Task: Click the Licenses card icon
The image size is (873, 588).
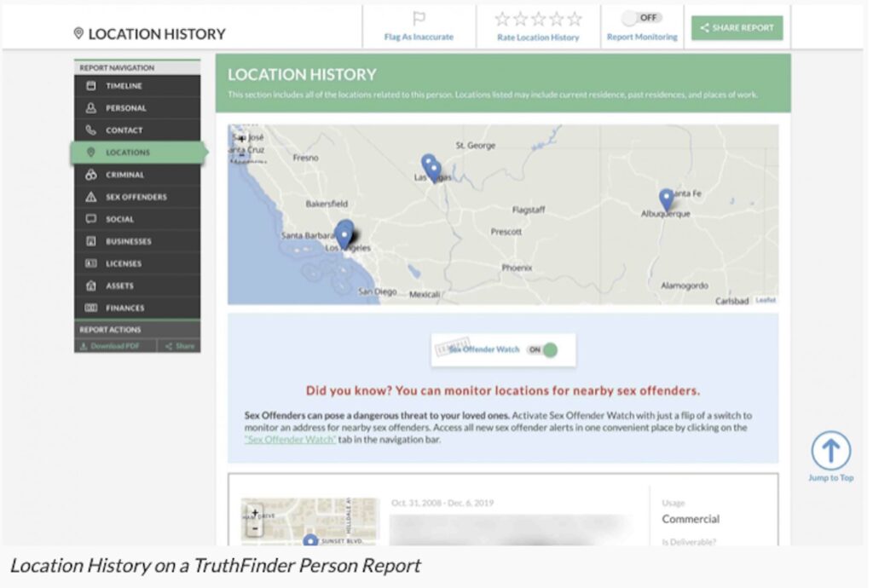Action: [91, 263]
